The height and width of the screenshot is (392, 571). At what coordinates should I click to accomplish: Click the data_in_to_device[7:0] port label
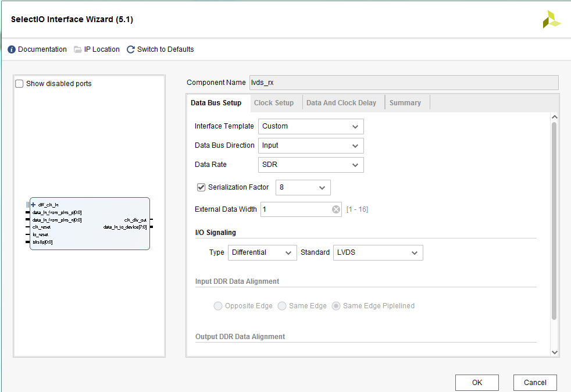[x=125, y=227]
